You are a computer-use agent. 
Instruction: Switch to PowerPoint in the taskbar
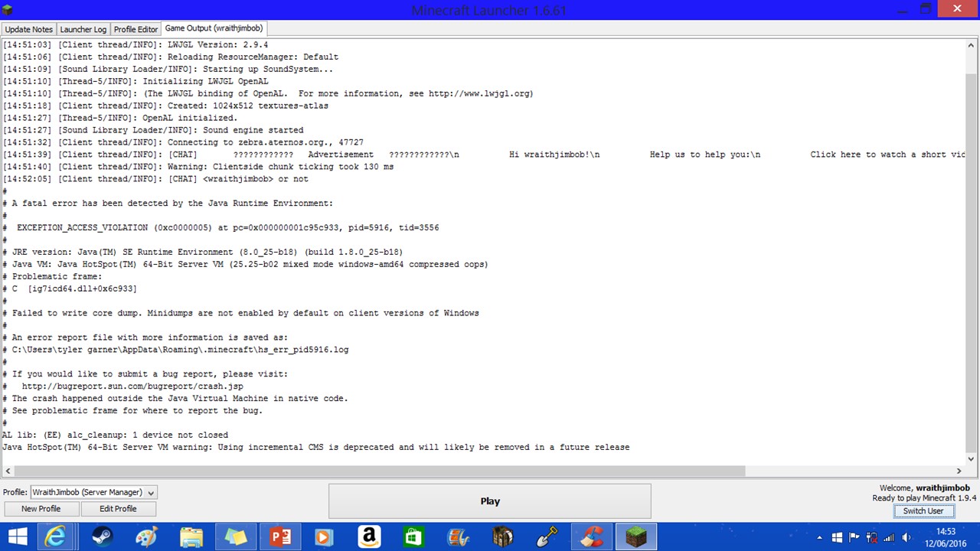(280, 536)
